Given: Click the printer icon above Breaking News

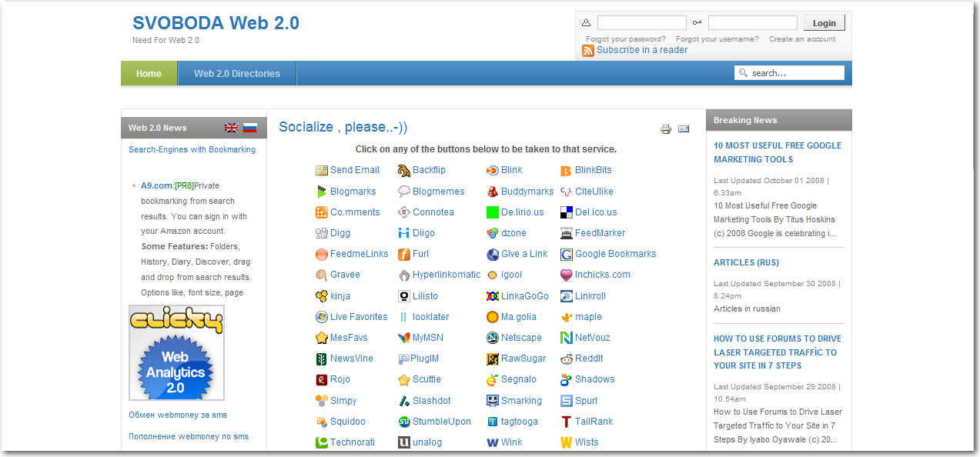Looking at the screenshot, I should [x=665, y=128].
